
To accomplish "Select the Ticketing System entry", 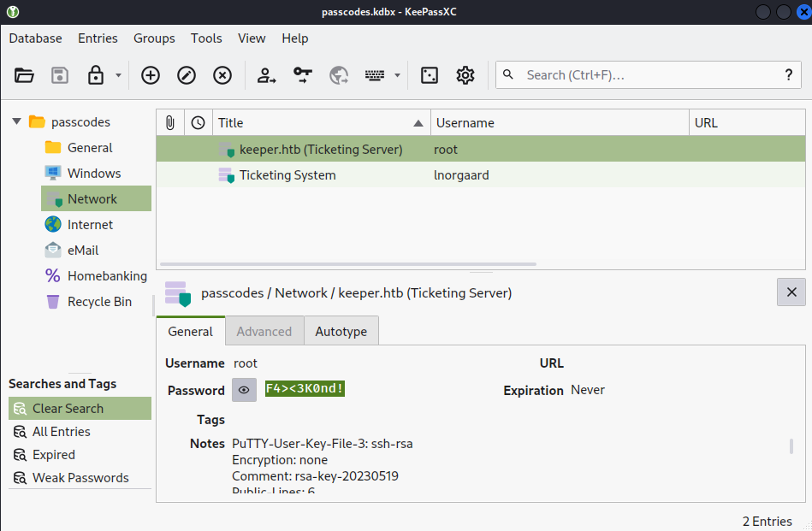I will (481, 175).
